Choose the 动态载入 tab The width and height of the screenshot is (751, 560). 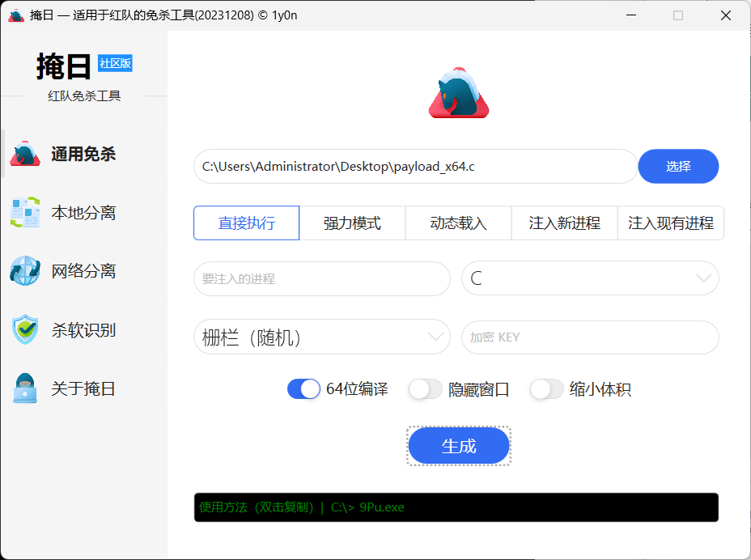click(x=458, y=223)
